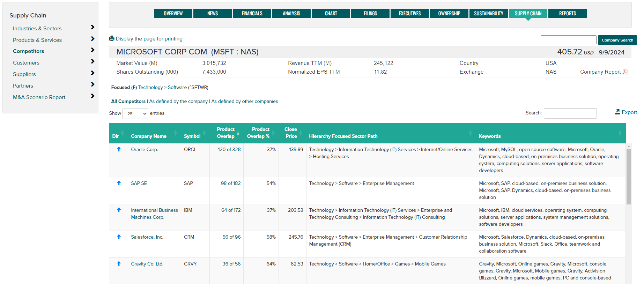This screenshot has width=644, height=284.
Task: Open the Software sector link
Action: 177,87
